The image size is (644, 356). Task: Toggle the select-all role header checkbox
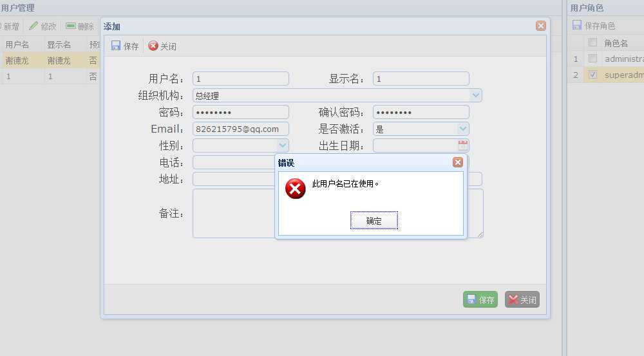click(592, 42)
